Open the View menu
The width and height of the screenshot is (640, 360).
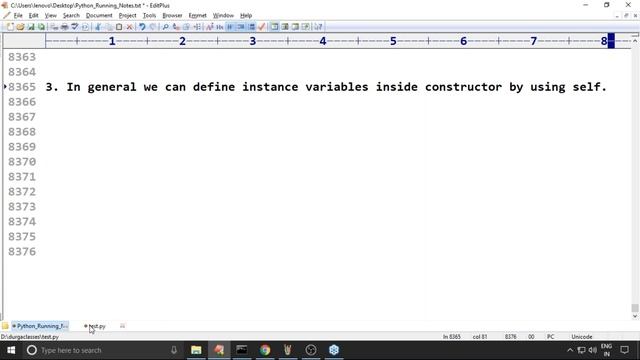coord(51,16)
